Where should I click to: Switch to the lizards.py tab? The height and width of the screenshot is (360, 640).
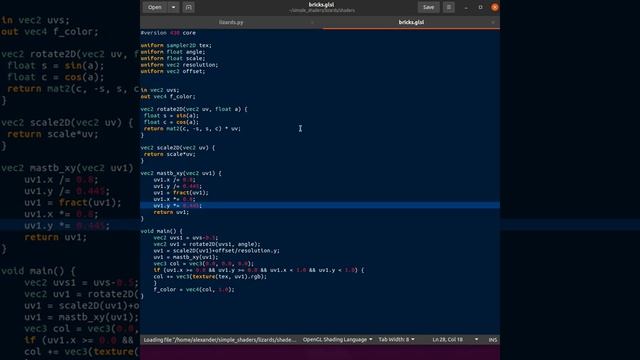pyautogui.click(x=231, y=22)
